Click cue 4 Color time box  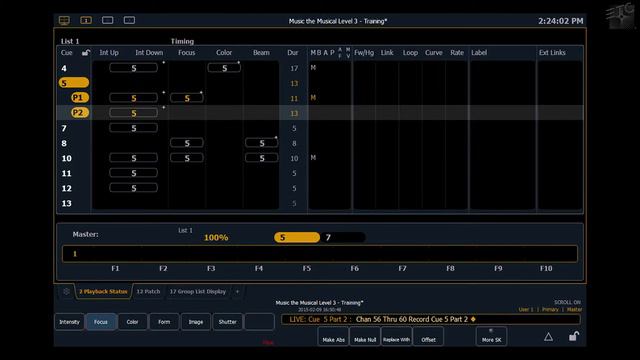click(x=224, y=68)
